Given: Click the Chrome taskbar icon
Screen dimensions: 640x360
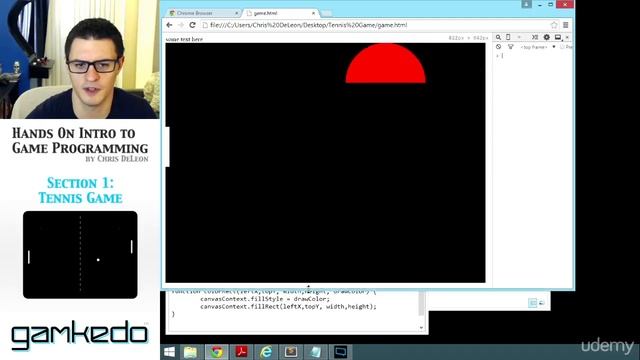Looking at the screenshot, I should pyautogui.click(x=216, y=352).
